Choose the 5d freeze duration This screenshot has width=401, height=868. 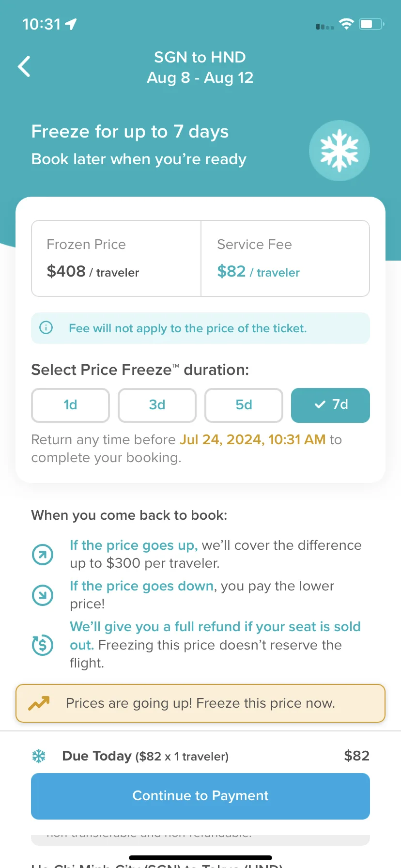pyautogui.click(x=244, y=405)
